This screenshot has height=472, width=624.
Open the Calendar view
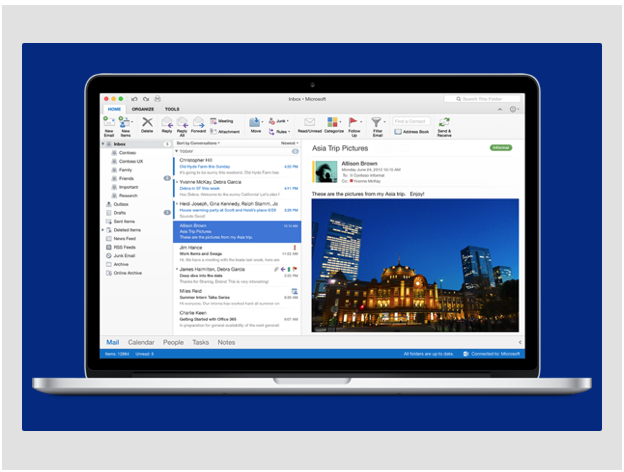coord(141,342)
